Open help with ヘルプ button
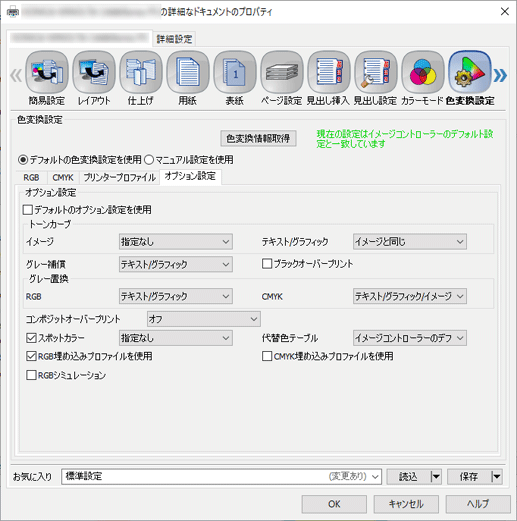The image size is (517, 521). pyautogui.click(x=478, y=504)
